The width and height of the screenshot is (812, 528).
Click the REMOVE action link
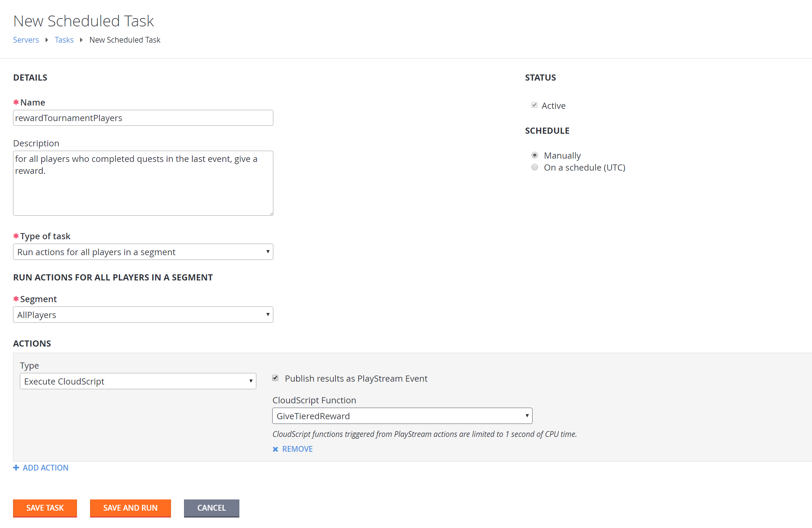tap(297, 449)
